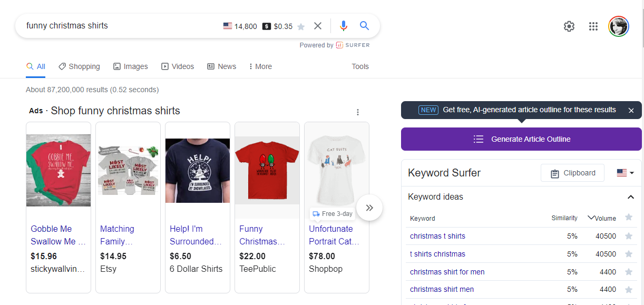Image resolution: width=644 pixels, height=305 pixels.
Task: Start voice search with microphone icon
Action: coord(344,26)
